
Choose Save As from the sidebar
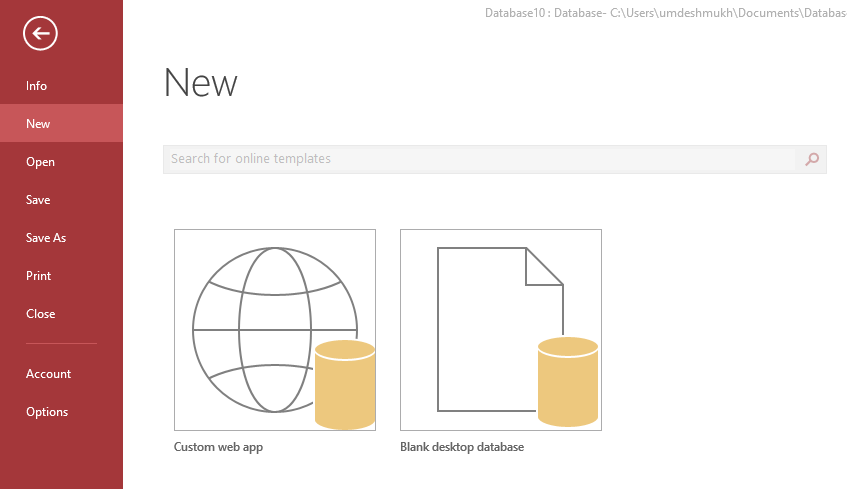click(62, 237)
